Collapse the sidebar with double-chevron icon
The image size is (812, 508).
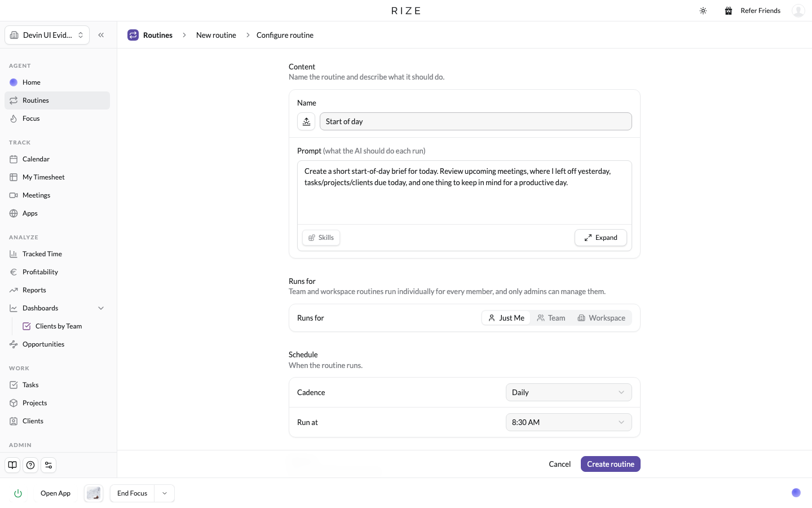(101, 35)
